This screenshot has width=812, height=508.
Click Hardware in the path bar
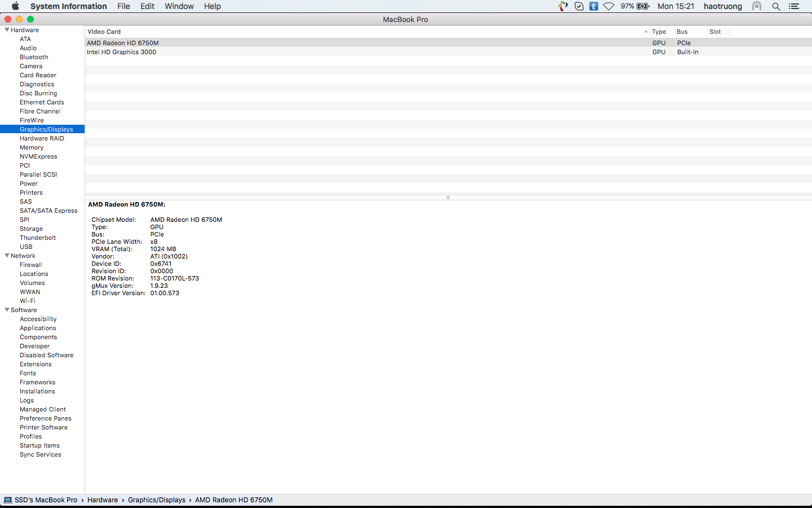tap(103, 500)
